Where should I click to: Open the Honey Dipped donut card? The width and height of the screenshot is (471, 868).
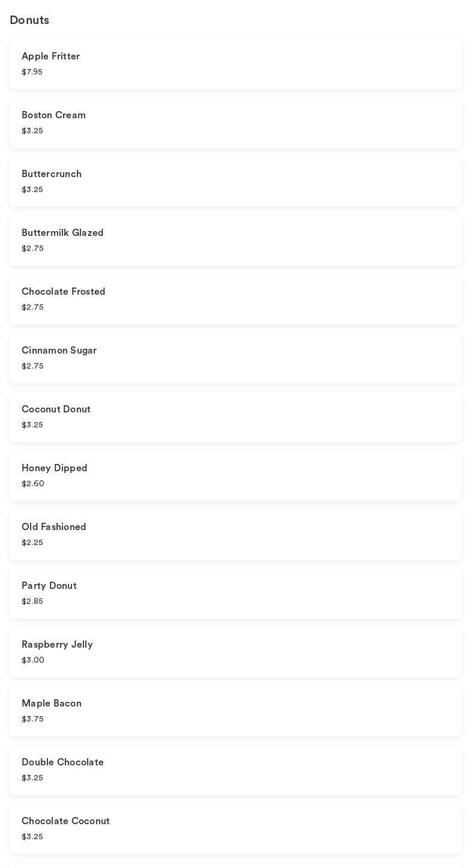click(235, 476)
